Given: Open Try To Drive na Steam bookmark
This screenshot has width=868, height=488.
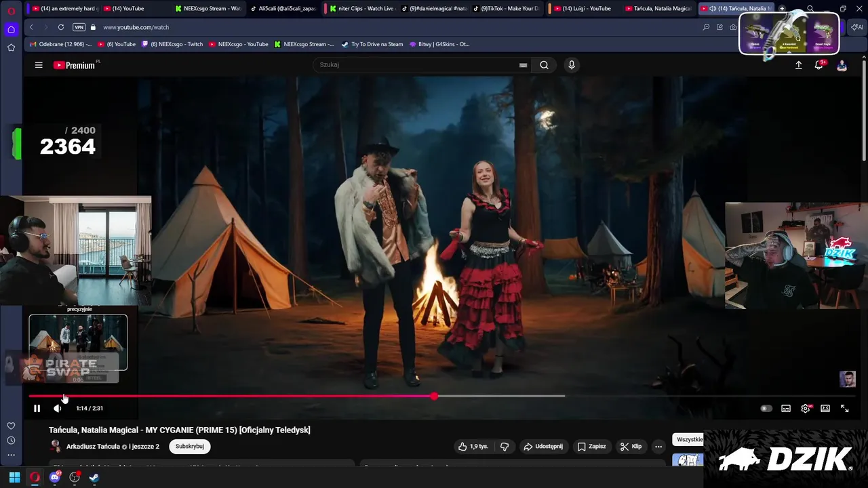Looking at the screenshot, I should (372, 44).
